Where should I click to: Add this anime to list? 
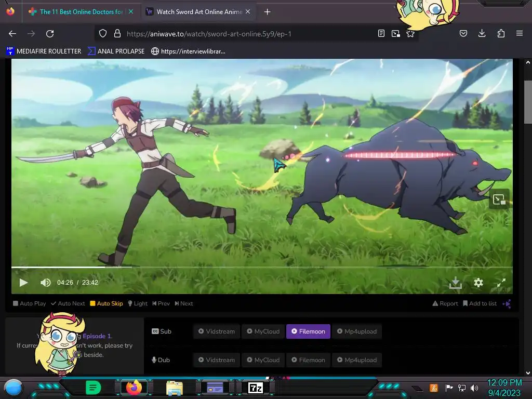[480, 303]
